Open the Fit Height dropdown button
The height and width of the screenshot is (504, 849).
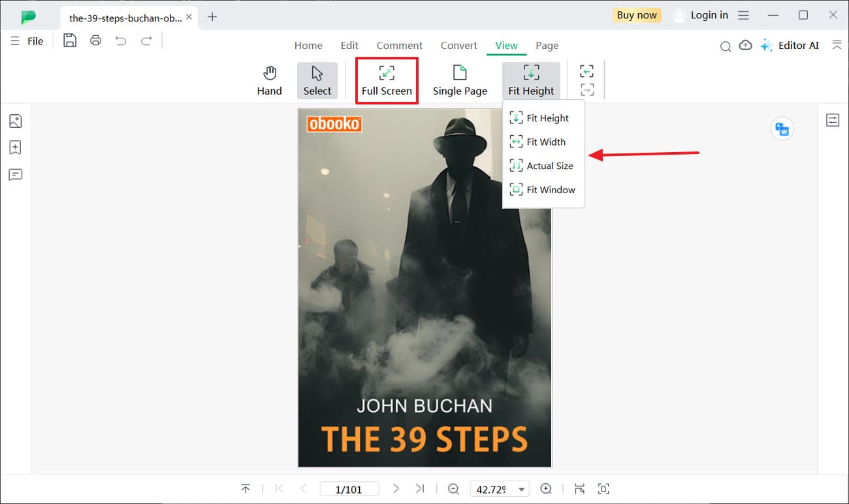pyautogui.click(x=531, y=80)
